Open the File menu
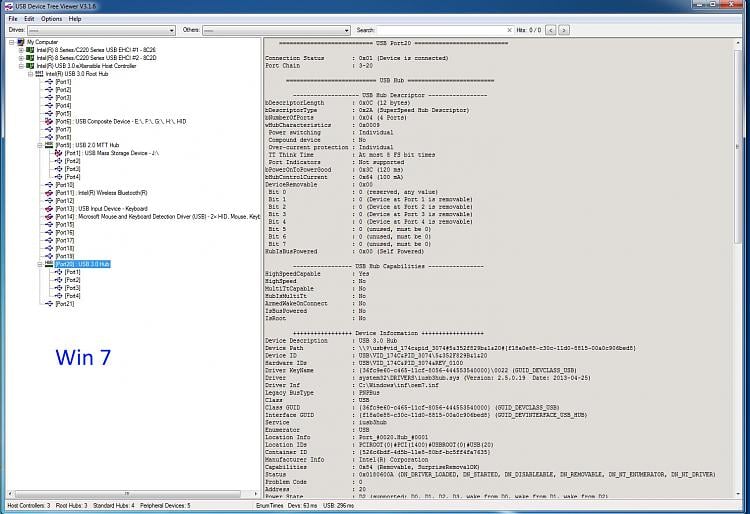This screenshot has height=514, width=750. point(13,19)
